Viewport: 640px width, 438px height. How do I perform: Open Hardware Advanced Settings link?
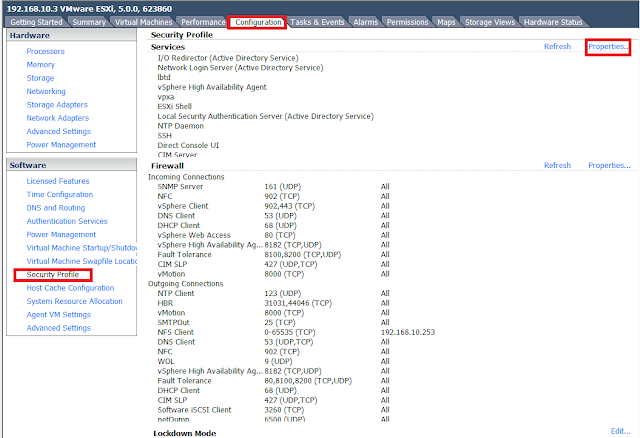58,131
